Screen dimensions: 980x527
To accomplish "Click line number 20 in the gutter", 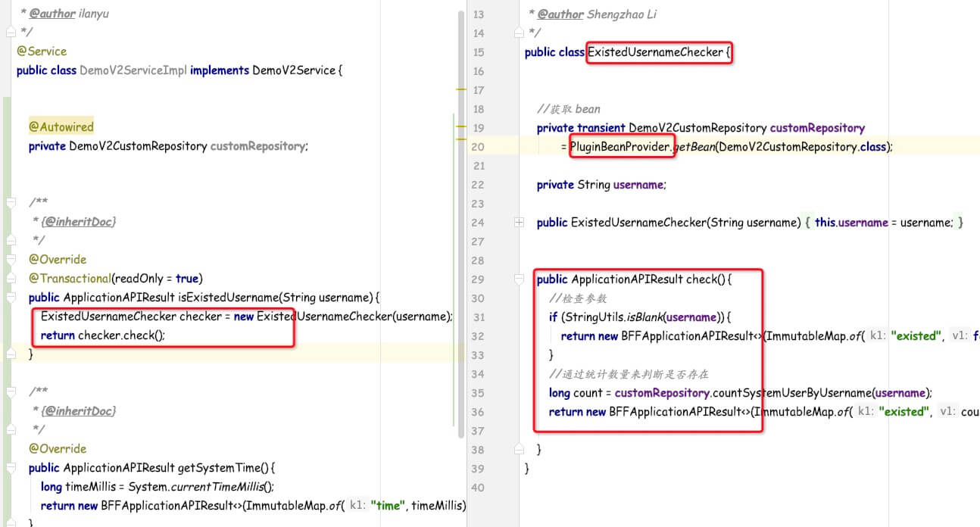I will (477, 147).
